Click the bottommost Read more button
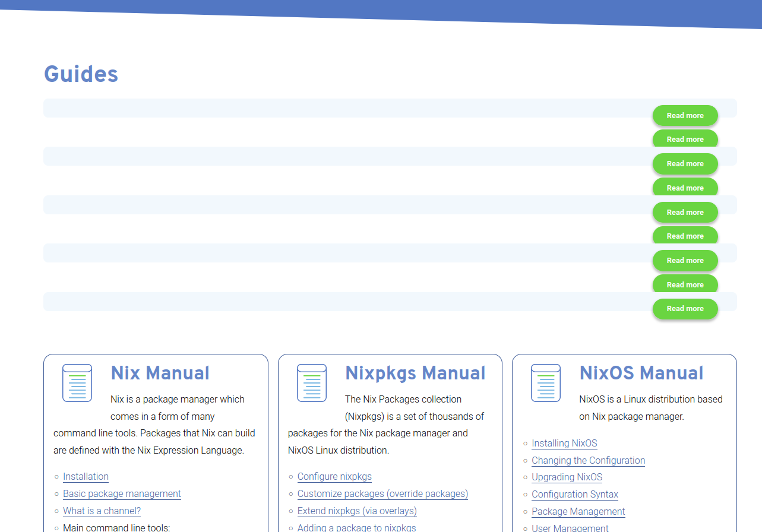The width and height of the screenshot is (762, 532). coord(685,309)
